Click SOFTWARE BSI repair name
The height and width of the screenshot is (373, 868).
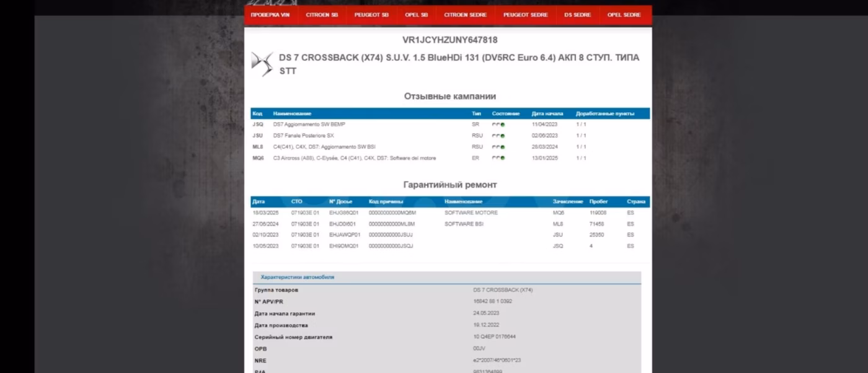coord(464,224)
